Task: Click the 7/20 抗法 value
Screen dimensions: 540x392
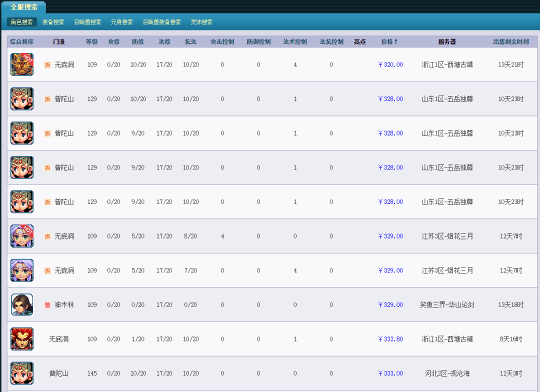Action: (190, 270)
